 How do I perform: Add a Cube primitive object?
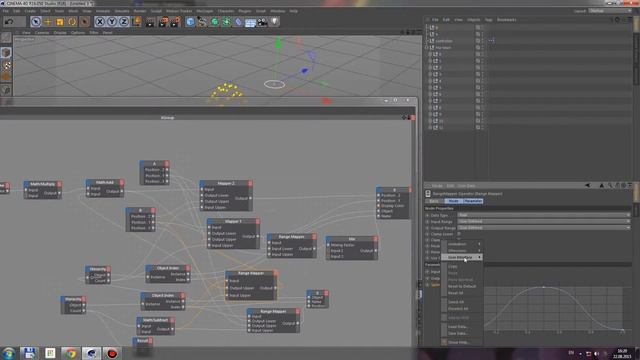pos(190,22)
